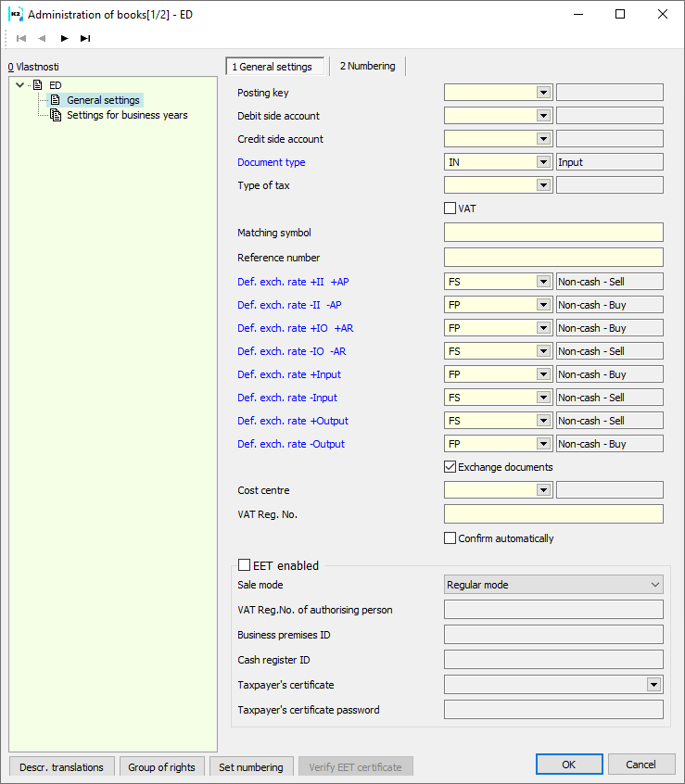Image resolution: width=685 pixels, height=784 pixels.
Task: Click the Input description field beside Document type
Action: click(610, 162)
